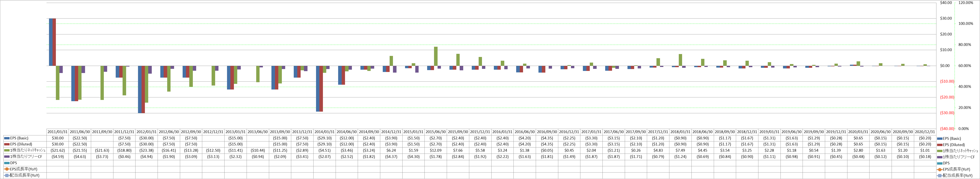Select the ($16.41) cell
This screenshot has width=980, height=179.
169,150
